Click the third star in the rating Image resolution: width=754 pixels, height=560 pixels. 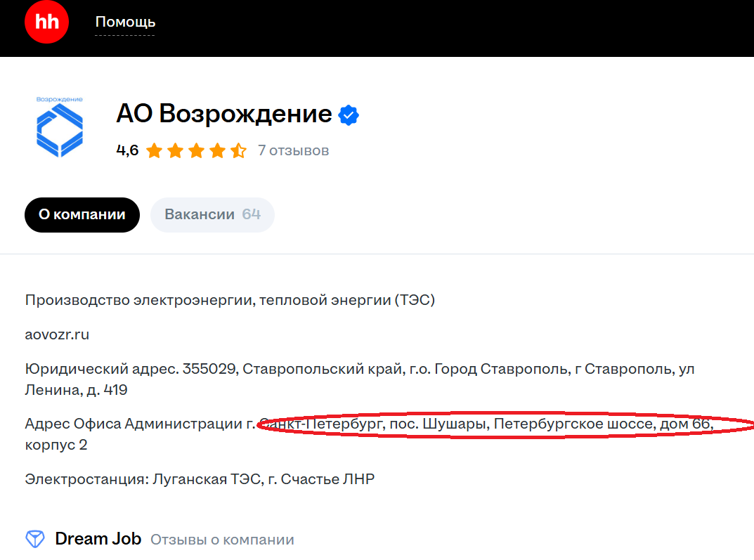196,150
